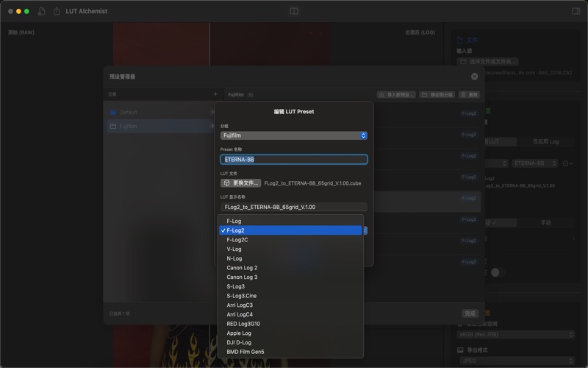Switch to the 仅应用 Log tab
The height and width of the screenshot is (368, 588).
[545, 141]
